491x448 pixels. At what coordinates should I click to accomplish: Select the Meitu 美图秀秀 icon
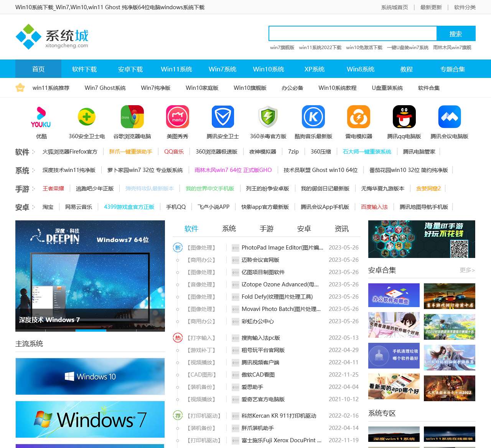tap(178, 117)
